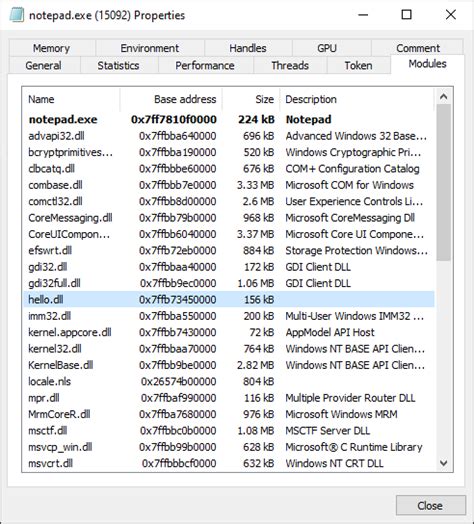Open the Comment tab

(418, 48)
